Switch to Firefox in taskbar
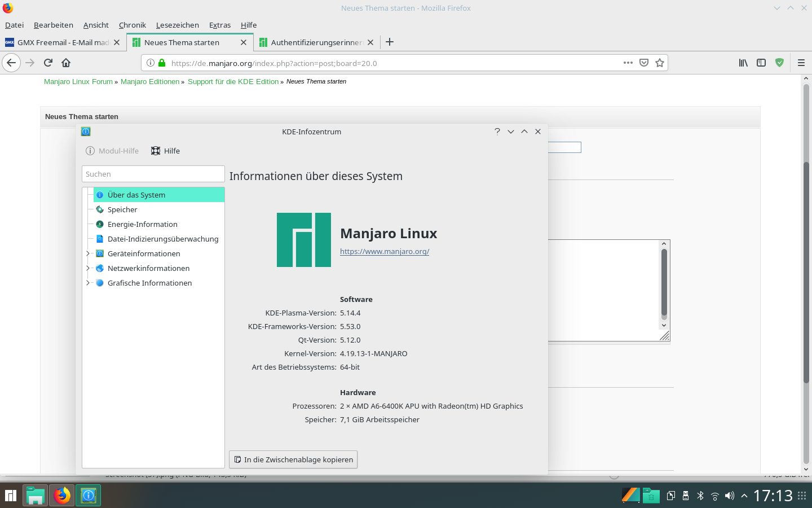Screen dimensions: 812x508 coord(62,496)
